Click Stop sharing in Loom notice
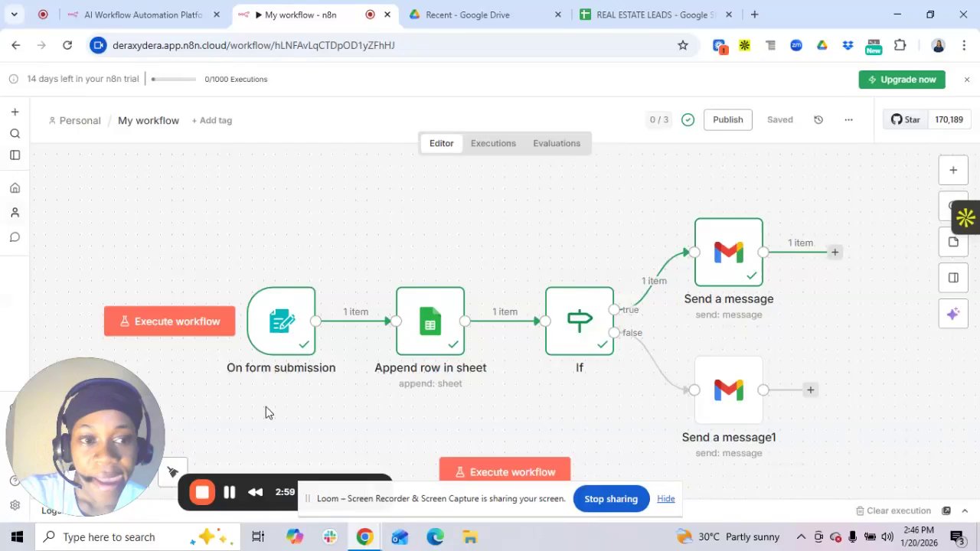The width and height of the screenshot is (980, 551). point(611,499)
